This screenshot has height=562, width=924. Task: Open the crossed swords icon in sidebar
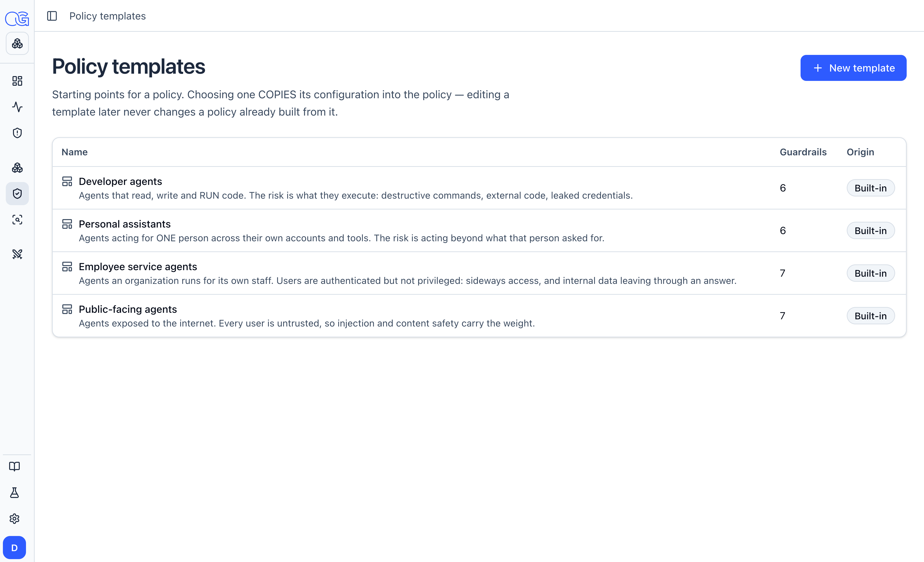click(17, 254)
